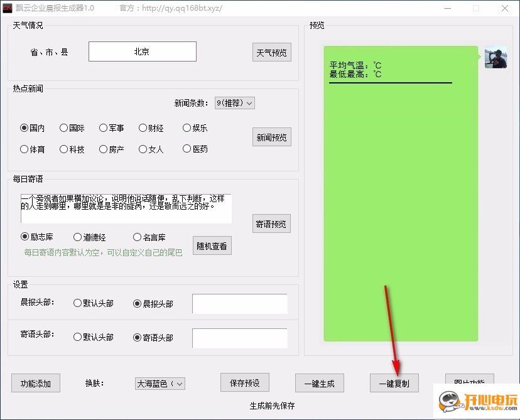Click the 功能添加 button
This screenshot has width=520, height=420.
click(36, 383)
